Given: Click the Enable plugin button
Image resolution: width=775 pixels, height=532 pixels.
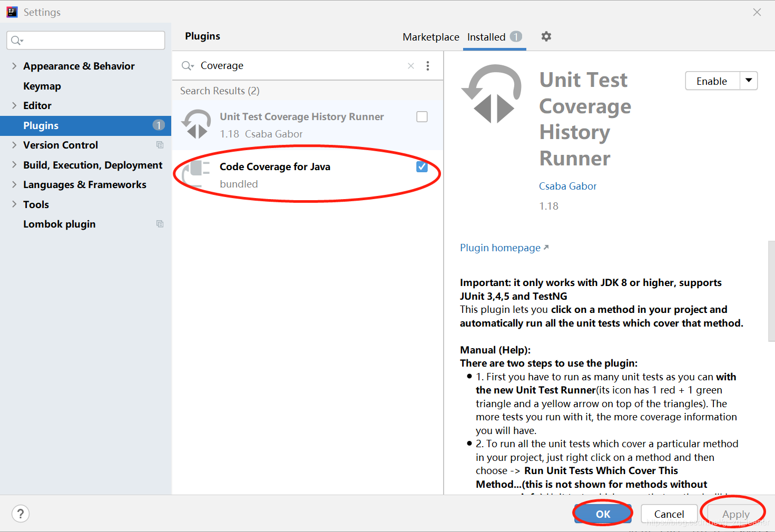Looking at the screenshot, I should 712,81.
